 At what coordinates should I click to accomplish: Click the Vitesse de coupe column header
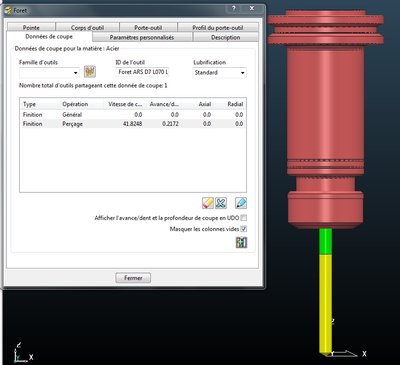[x=125, y=104]
